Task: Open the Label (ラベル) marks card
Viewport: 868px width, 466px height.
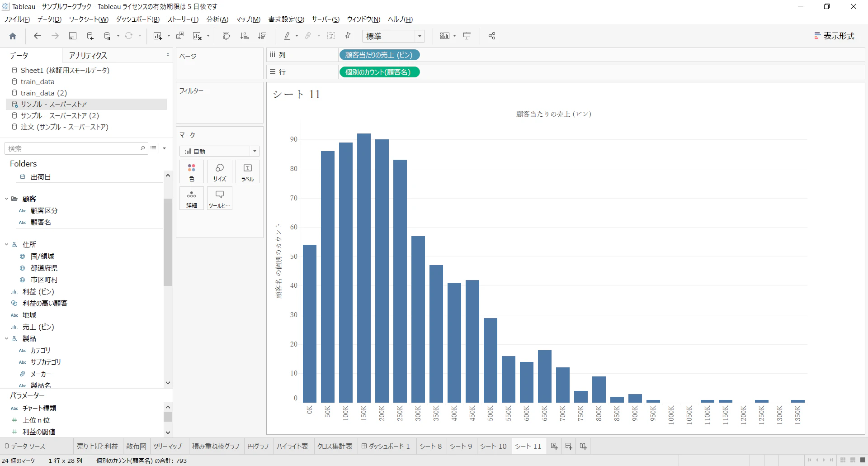Action: click(x=248, y=172)
